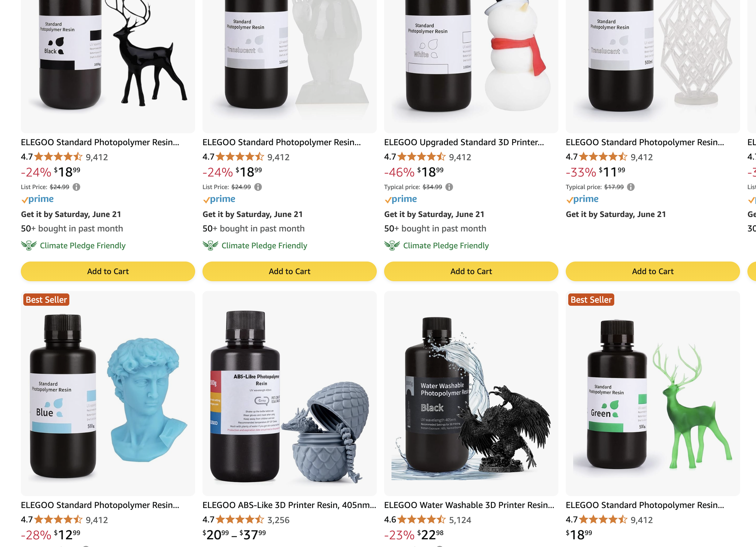Click info icon beside $34.99 typical price

[449, 187]
